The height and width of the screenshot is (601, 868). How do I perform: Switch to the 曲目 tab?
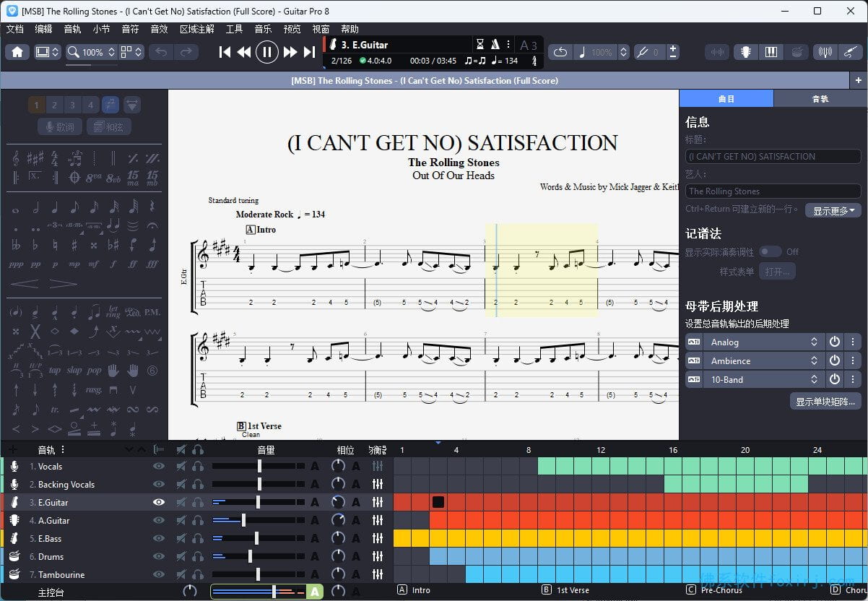[x=726, y=99]
